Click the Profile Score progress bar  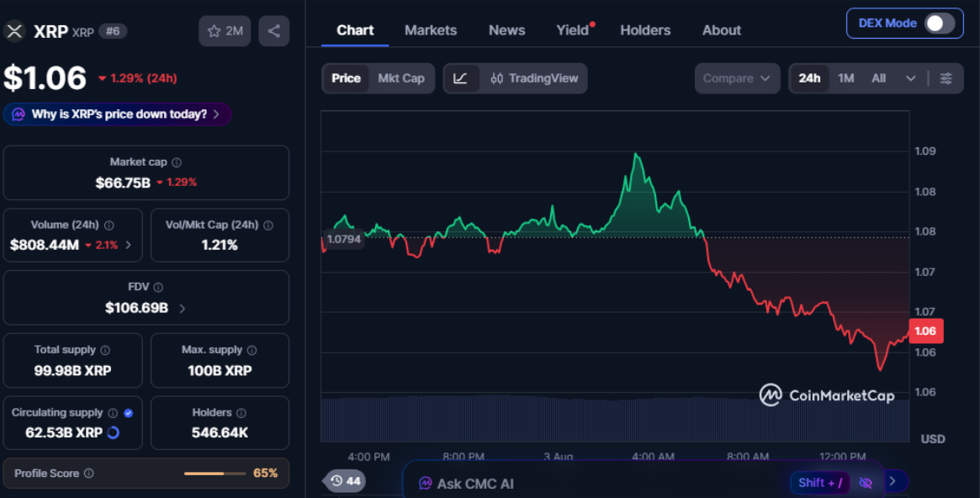(x=215, y=474)
